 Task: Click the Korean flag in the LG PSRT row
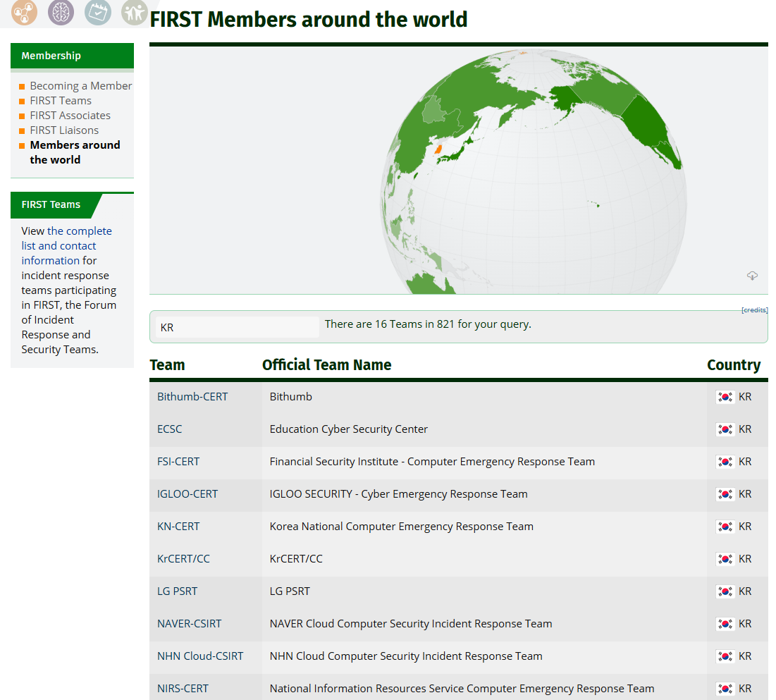(725, 591)
